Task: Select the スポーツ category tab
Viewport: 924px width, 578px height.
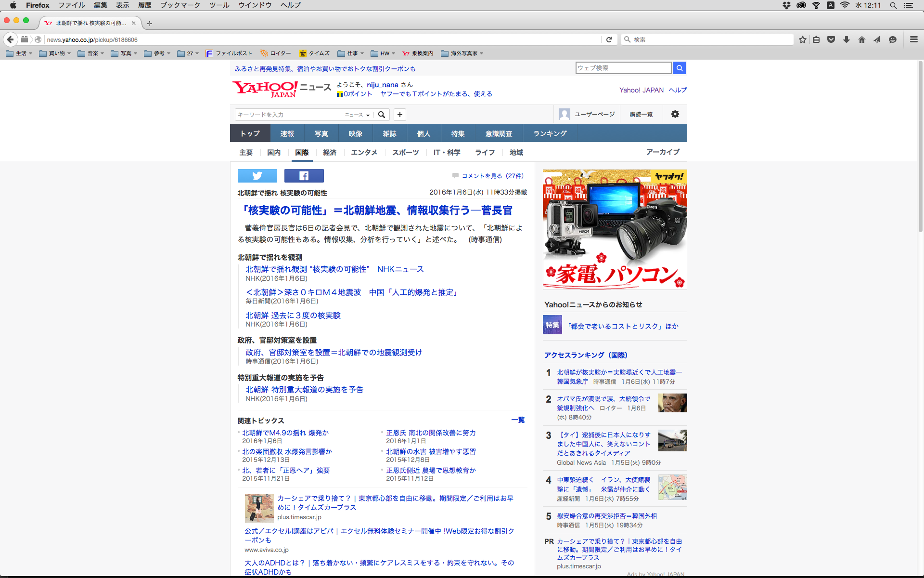Action: [x=405, y=152]
